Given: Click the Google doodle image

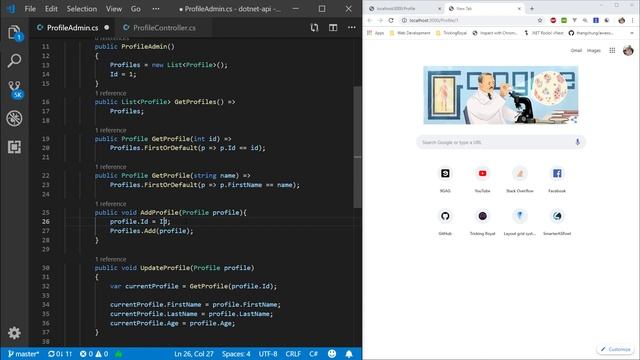Looking at the screenshot, I should point(500,95).
